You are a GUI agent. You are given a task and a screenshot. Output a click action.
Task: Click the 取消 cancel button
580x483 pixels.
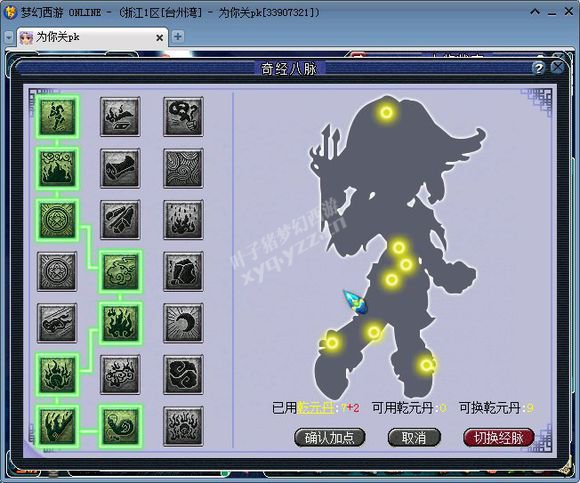[414, 438]
